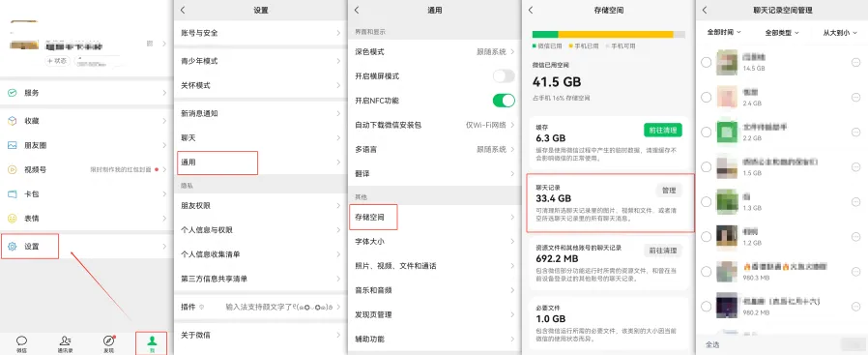Tap the 服务 icon on the Me page
This screenshot has width=868, height=355.
click(13, 93)
